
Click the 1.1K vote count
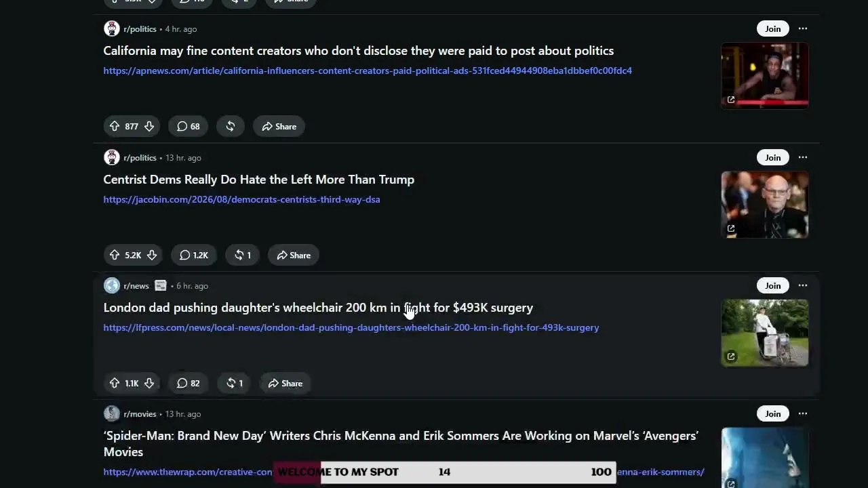[x=132, y=383]
